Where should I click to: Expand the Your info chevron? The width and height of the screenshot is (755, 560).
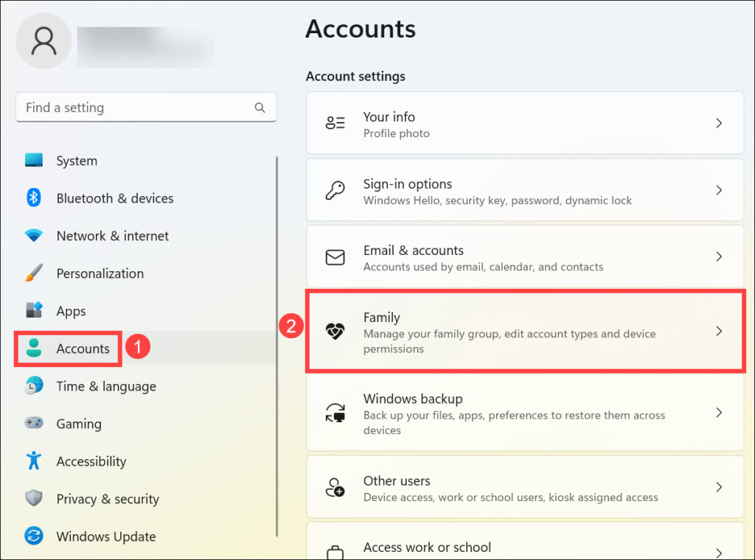(x=719, y=124)
